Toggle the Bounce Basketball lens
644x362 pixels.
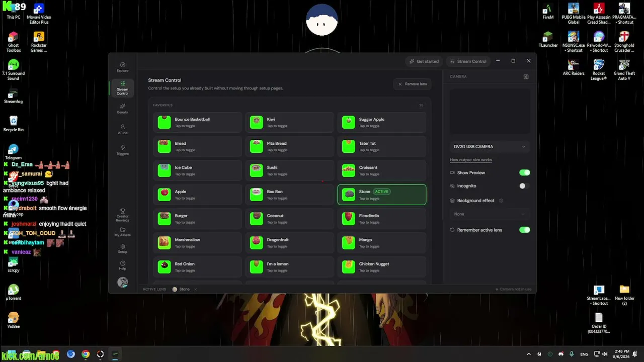(198, 122)
